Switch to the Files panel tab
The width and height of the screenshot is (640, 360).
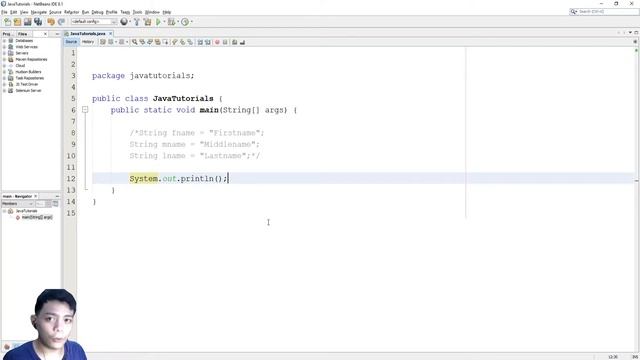click(23, 34)
